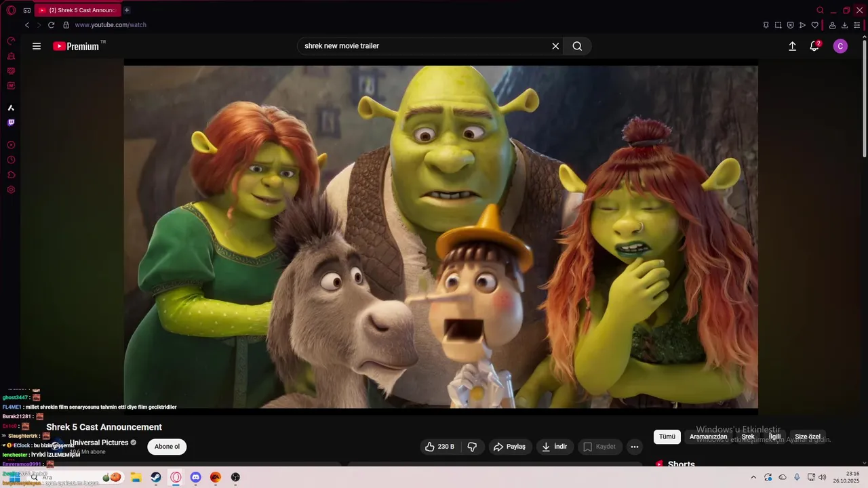Open the GX Mods sidebar icon
868x488 pixels.
point(11,71)
